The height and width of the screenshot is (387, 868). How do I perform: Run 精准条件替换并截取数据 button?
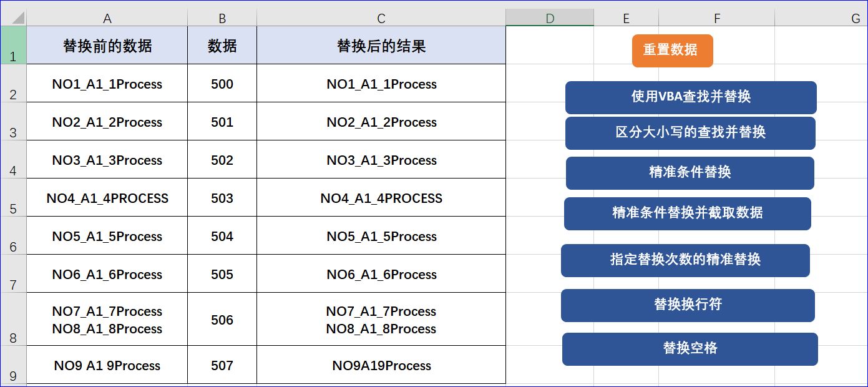687,213
